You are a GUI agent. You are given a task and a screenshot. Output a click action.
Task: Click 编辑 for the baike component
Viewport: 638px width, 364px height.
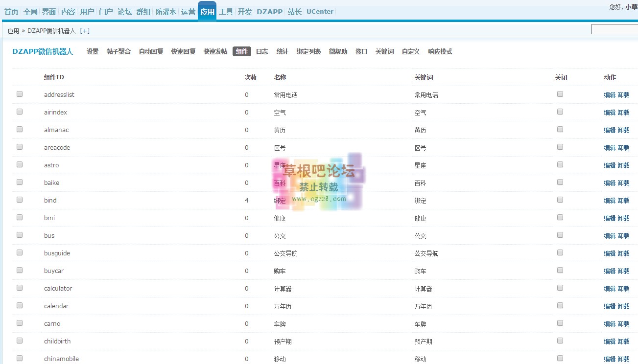[609, 182]
